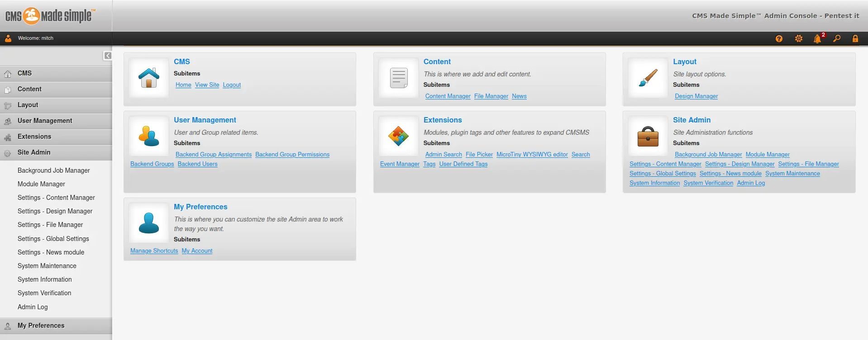Click the home icon in the sidebar CMS row
868x340 pixels.
tap(8, 74)
